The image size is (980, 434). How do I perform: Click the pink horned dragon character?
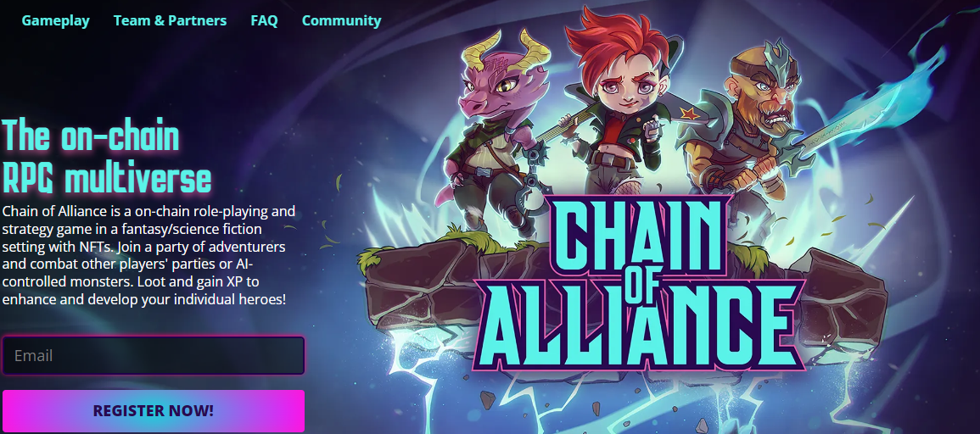(x=494, y=131)
